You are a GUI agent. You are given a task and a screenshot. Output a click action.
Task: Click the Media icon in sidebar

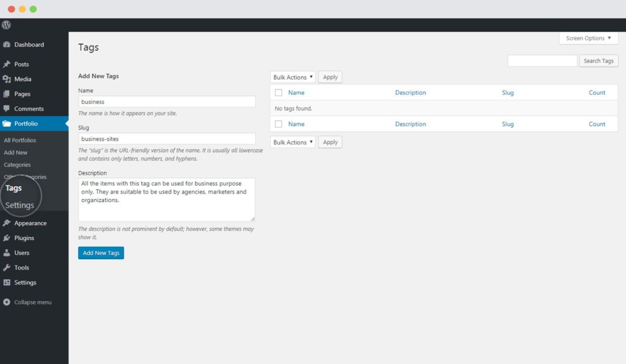(x=6, y=79)
